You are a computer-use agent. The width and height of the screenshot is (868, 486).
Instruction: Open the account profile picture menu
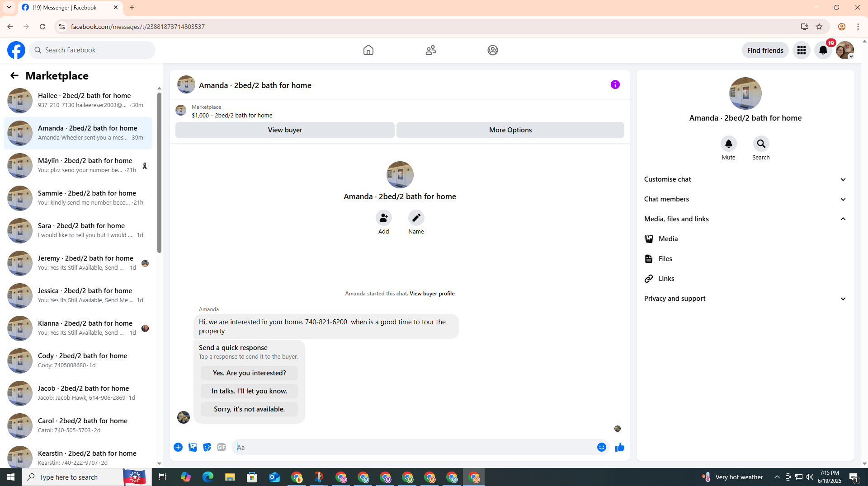(x=845, y=50)
